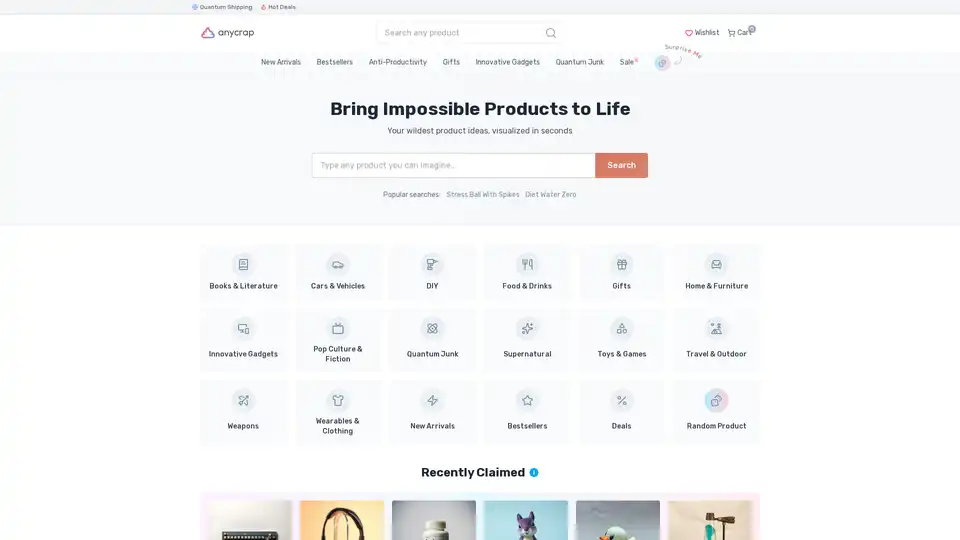
Task: Select the Sale menu item
Action: click(627, 62)
